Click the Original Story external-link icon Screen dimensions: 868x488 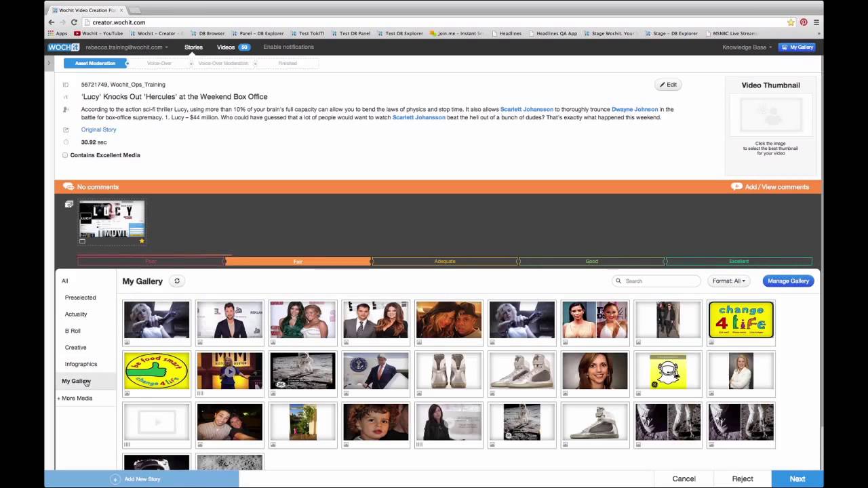[x=66, y=129]
